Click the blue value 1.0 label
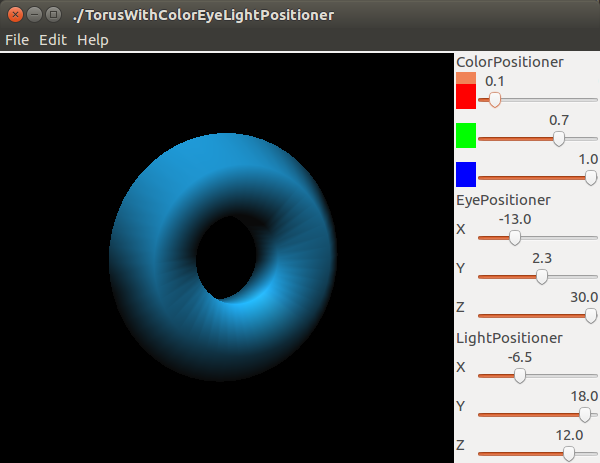 pyautogui.click(x=588, y=159)
